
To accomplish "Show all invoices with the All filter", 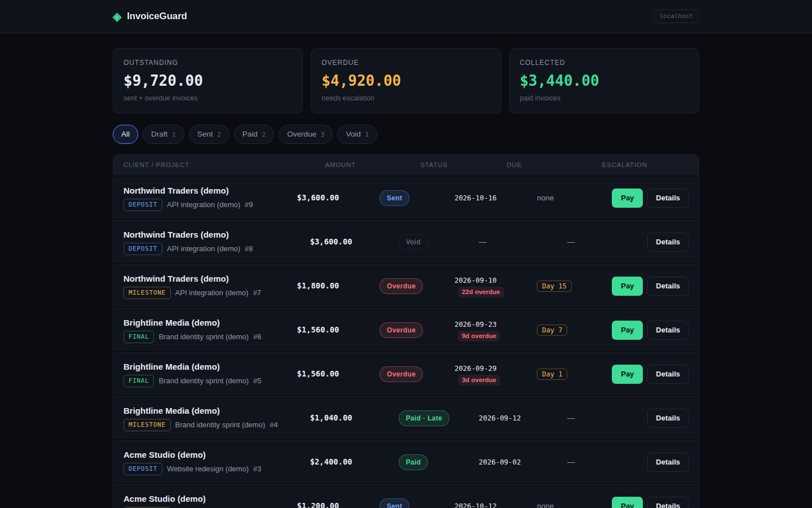I will (x=125, y=134).
